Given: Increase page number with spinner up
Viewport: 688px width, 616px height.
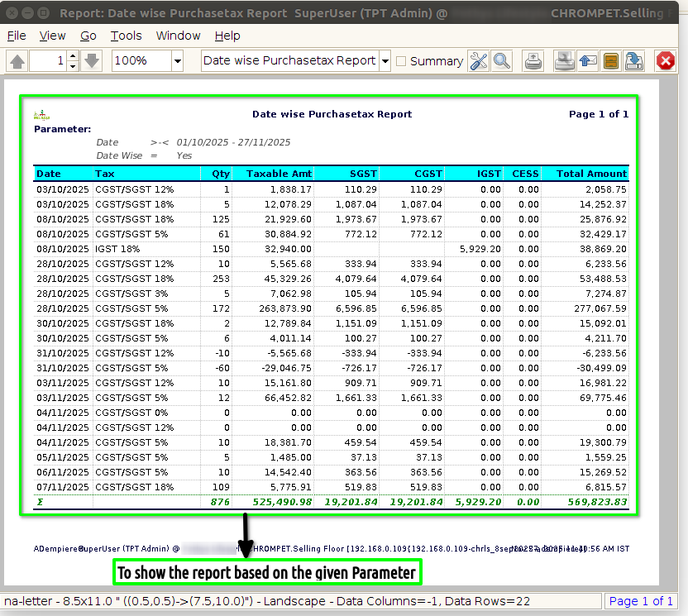Looking at the screenshot, I should 74,55.
